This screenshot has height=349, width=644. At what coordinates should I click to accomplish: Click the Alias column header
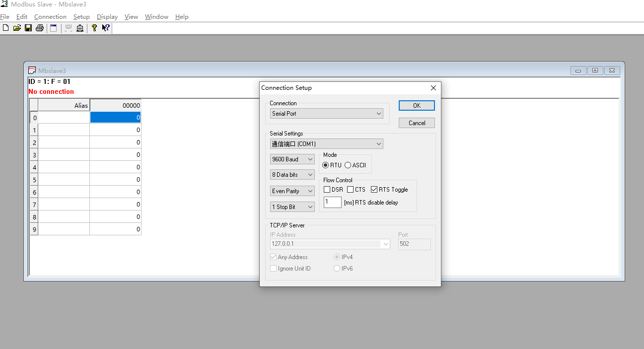coord(64,105)
